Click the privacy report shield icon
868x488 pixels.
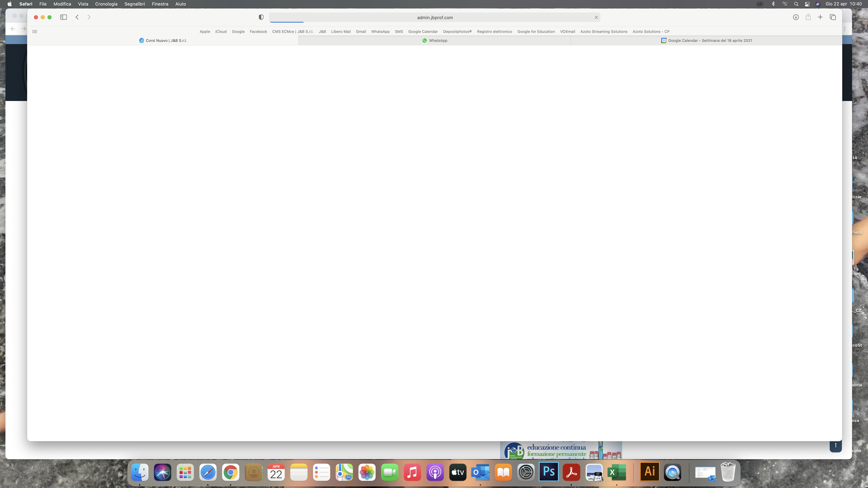tap(261, 17)
